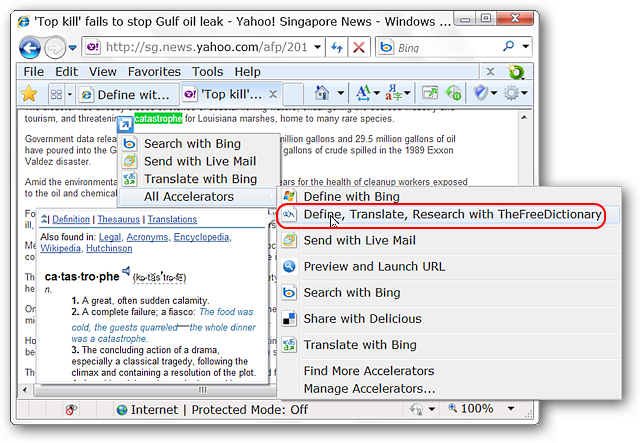Choose Translate with Bing in submenu
640x443 pixels.
tap(449, 345)
